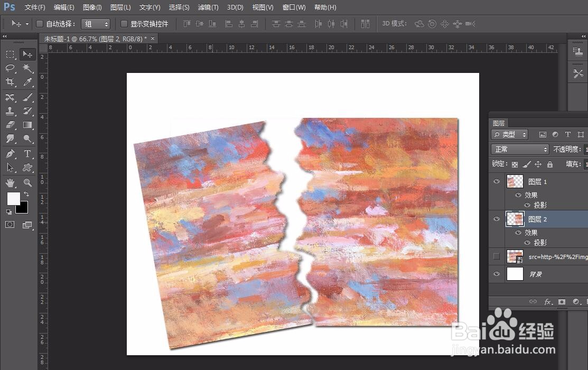Hide the 背景 layer
Viewport: 588px width, 370px height.
tap(497, 274)
